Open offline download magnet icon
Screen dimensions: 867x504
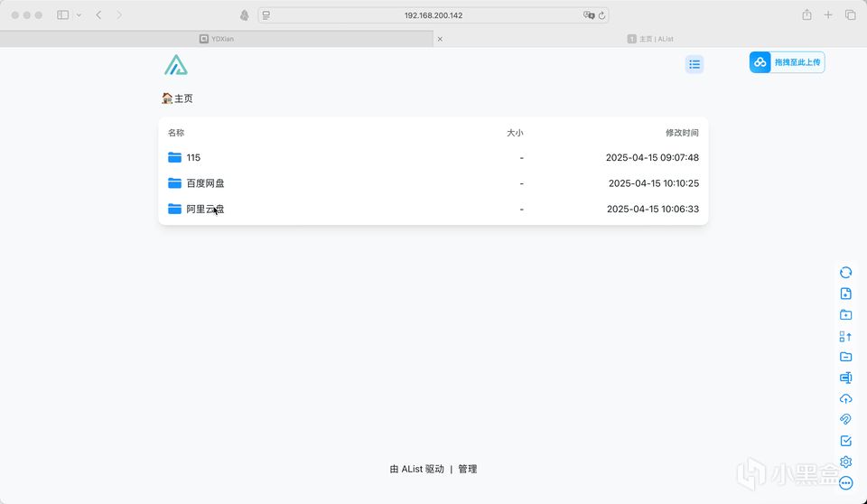click(845, 419)
